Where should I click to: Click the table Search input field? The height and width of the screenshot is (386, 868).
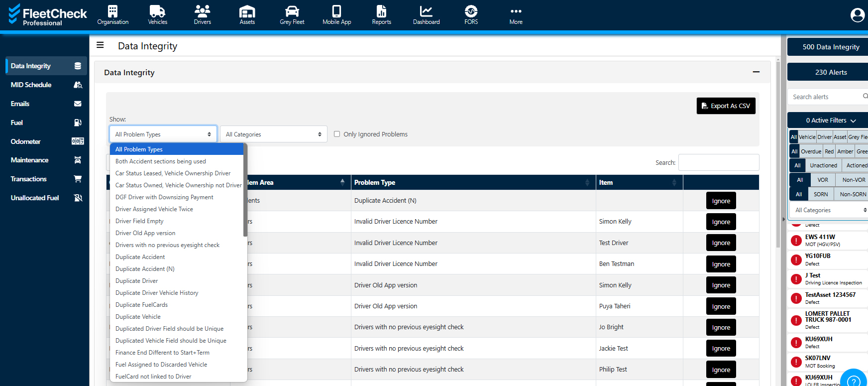click(x=719, y=162)
